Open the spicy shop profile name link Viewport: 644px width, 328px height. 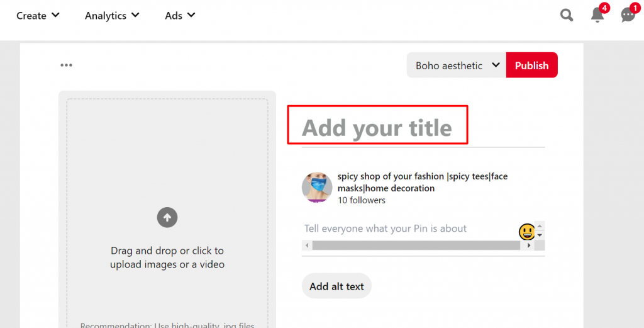pos(422,182)
